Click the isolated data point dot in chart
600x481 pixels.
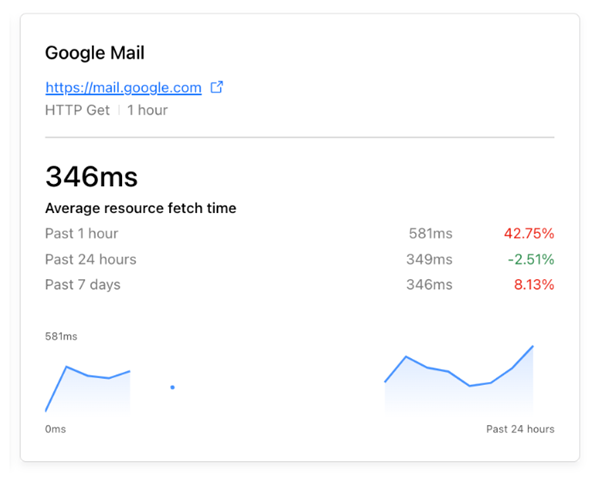(x=173, y=387)
